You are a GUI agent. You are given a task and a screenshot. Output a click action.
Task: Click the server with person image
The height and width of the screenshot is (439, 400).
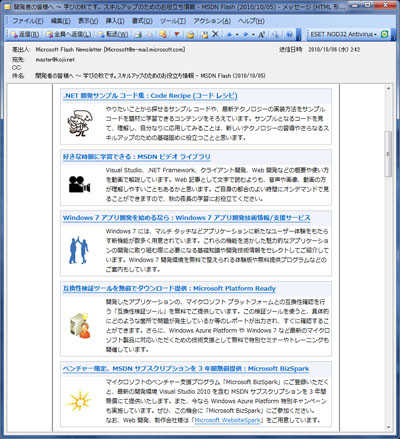click(80, 326)
